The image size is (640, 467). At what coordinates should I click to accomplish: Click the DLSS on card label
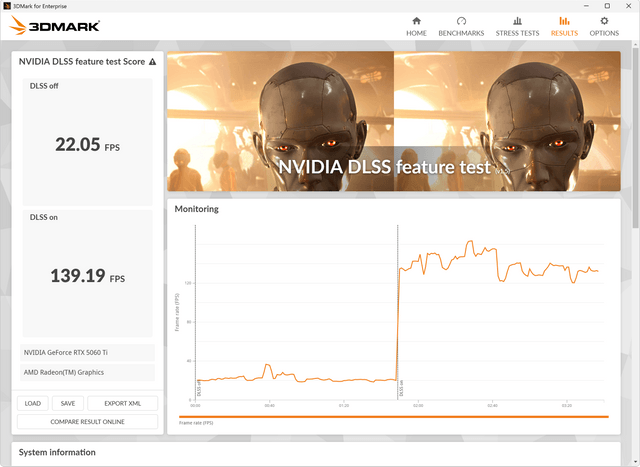44,218
